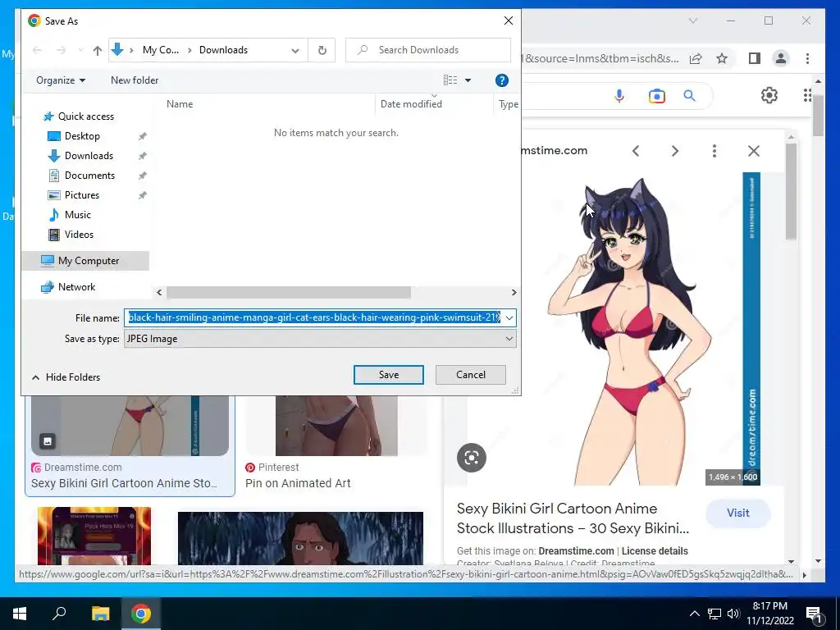The height and width of the screenshot is (630, 840).
Task: Open preview panel more options
Action: point(714,151)
